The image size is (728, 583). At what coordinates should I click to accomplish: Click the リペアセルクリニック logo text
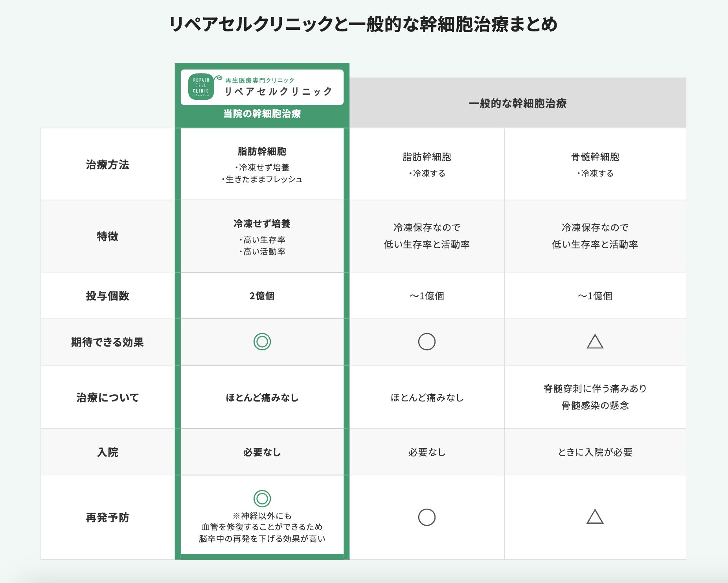click(278, 92)
